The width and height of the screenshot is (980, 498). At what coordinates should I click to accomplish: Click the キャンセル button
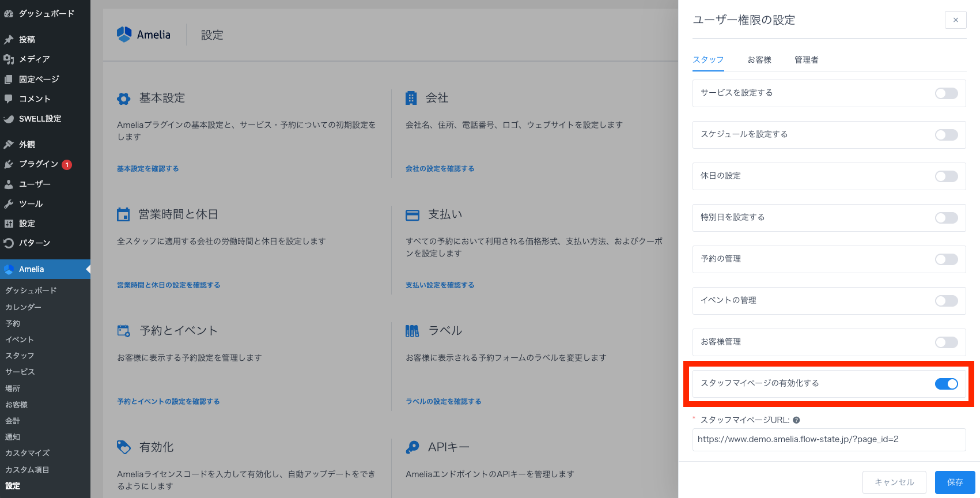(x=894, y=482)
